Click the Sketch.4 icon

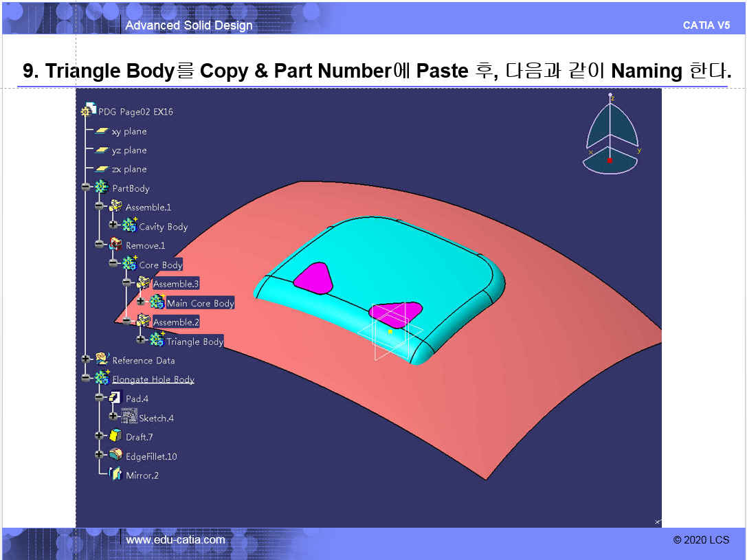(x=129, y=417)
